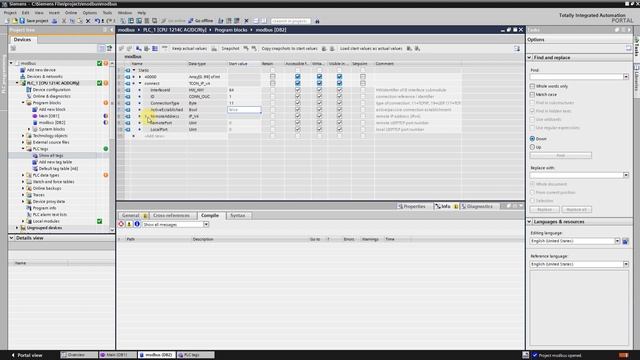Switch to the Properties tab
The image size is (640, 360).
point(411,207)
